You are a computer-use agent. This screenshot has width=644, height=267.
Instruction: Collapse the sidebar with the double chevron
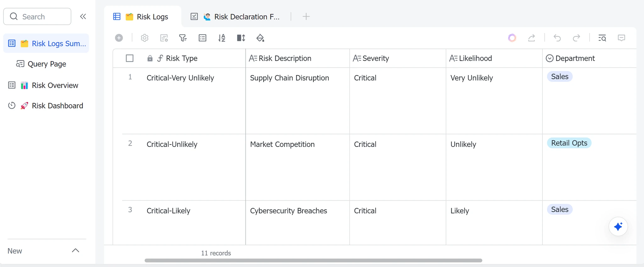(x=83, y=16)
